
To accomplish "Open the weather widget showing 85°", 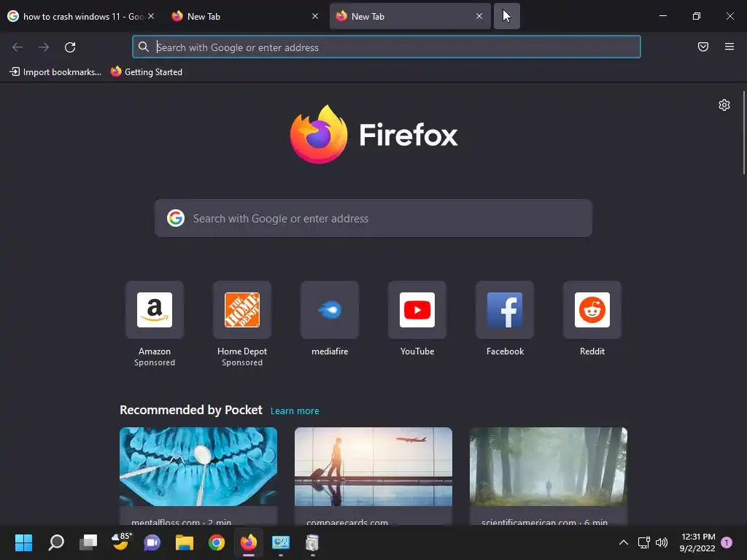I will click(x=121, y=542).
